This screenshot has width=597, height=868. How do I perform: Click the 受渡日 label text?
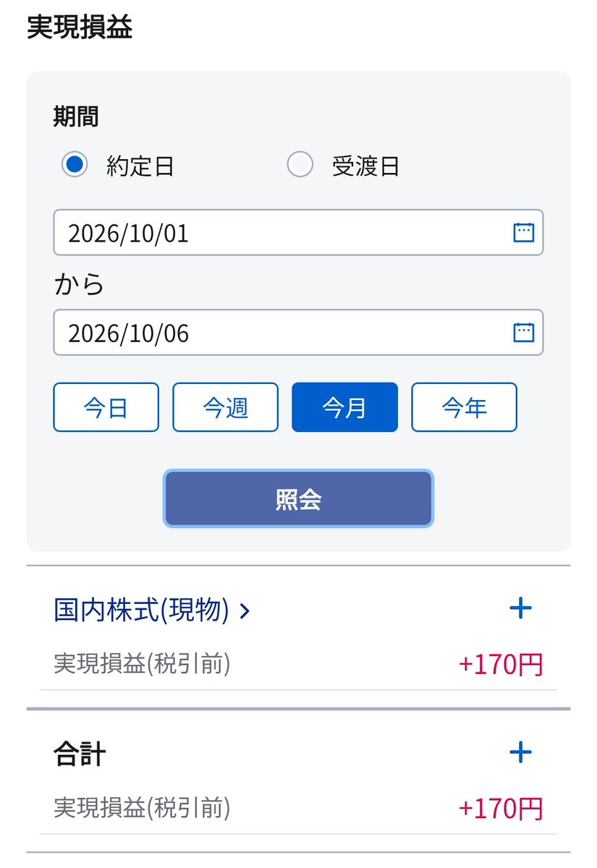click(x=366, y=166)
